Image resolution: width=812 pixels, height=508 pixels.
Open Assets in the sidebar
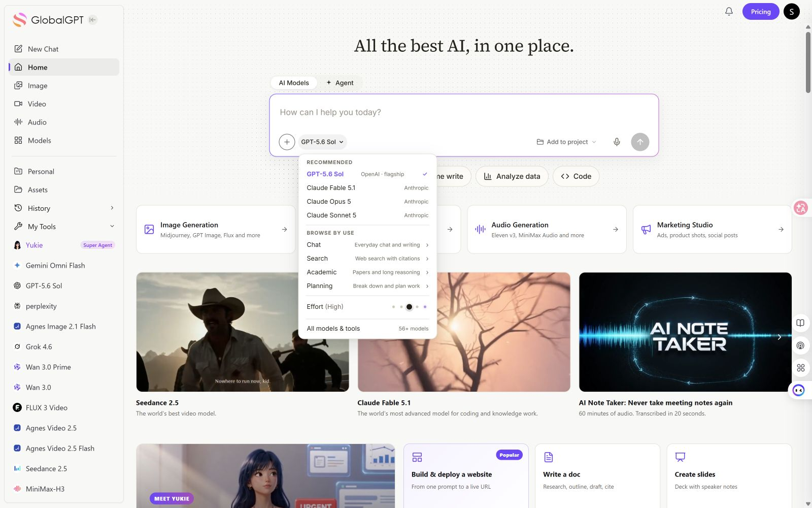pyautogui.click(x=64, y=189)
